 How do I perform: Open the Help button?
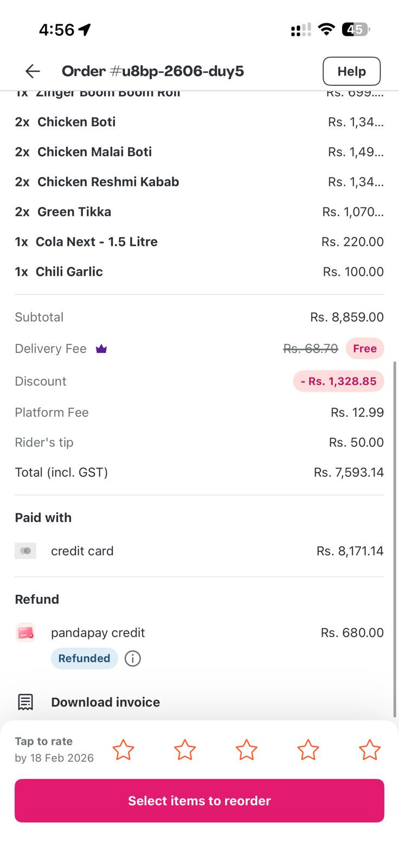(x=351, y=71)
